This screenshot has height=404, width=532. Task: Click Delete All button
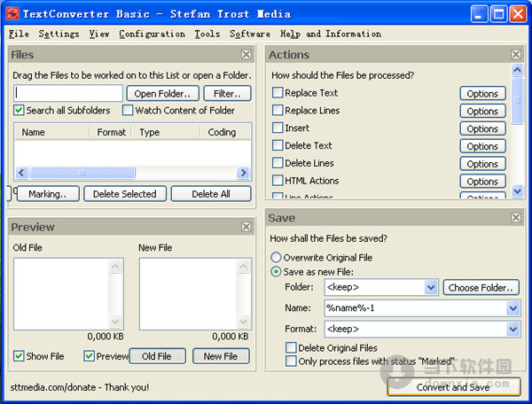[211, 194]
